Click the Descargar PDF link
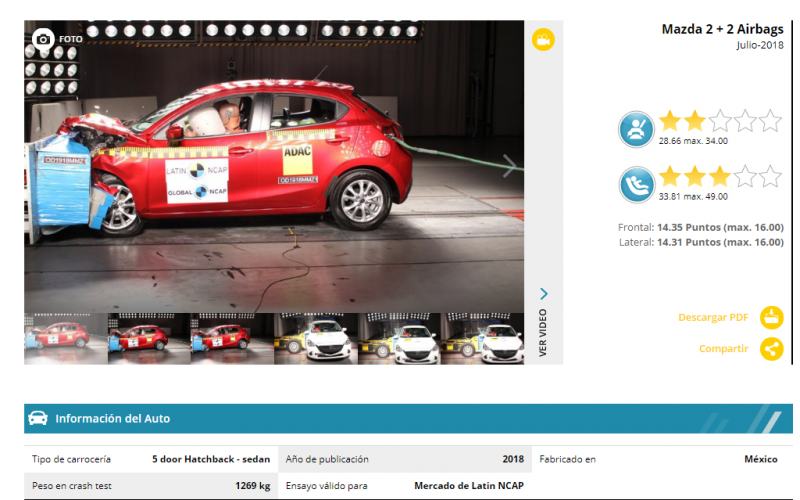 pyautogui.click(x=713, y=318)
